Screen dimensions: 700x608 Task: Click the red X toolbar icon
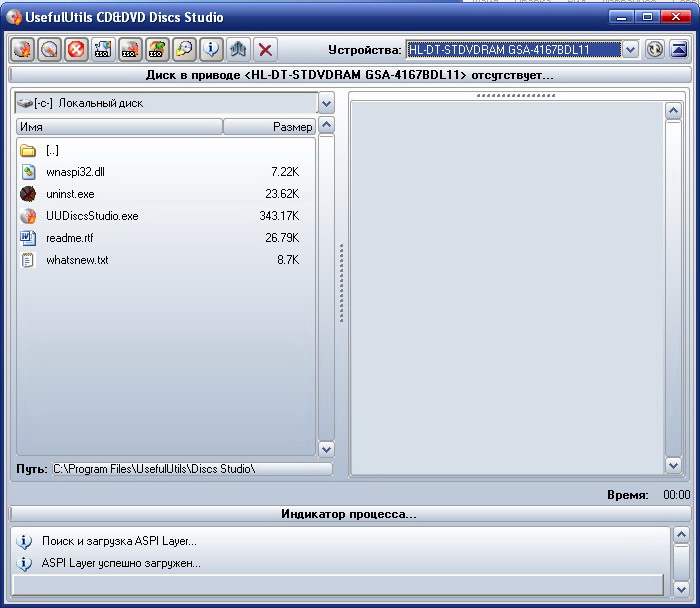(x=265, y=49)
